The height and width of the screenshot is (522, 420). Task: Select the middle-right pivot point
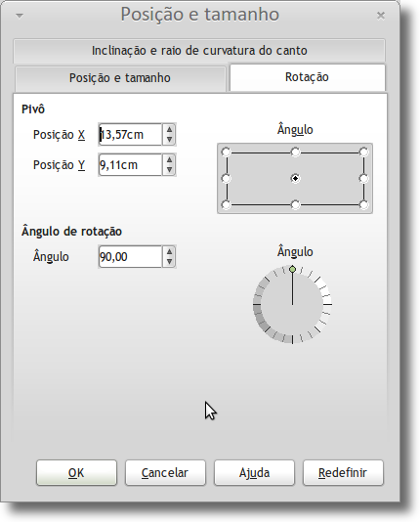(x=364, y=179)
